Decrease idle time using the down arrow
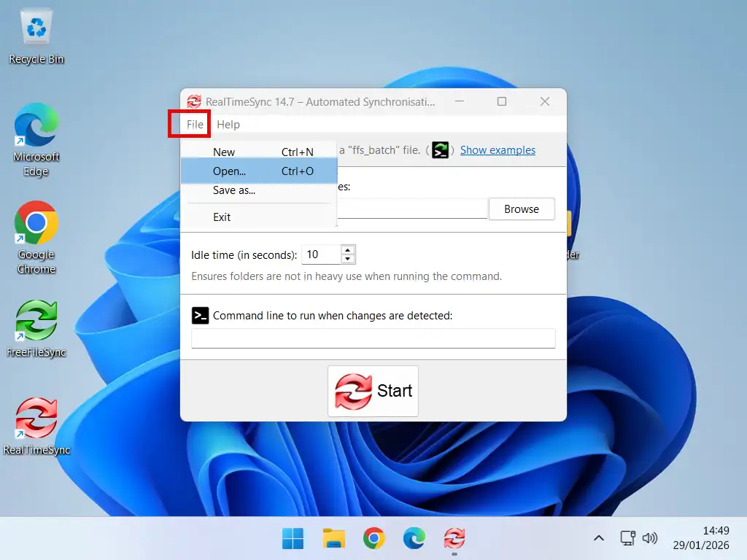Image resolution: width=747 pixels, height=560 pixels. [348, 259]
